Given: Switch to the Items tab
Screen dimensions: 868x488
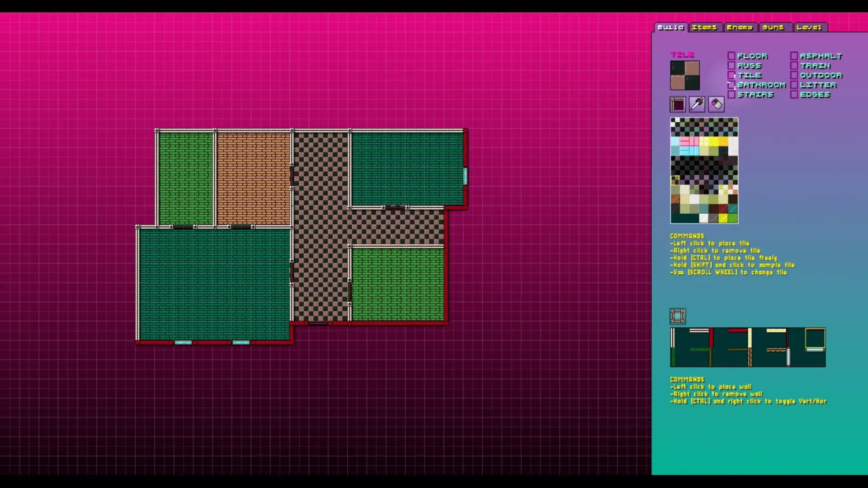Looking at the screenshot, I should [x=704, y=28].
